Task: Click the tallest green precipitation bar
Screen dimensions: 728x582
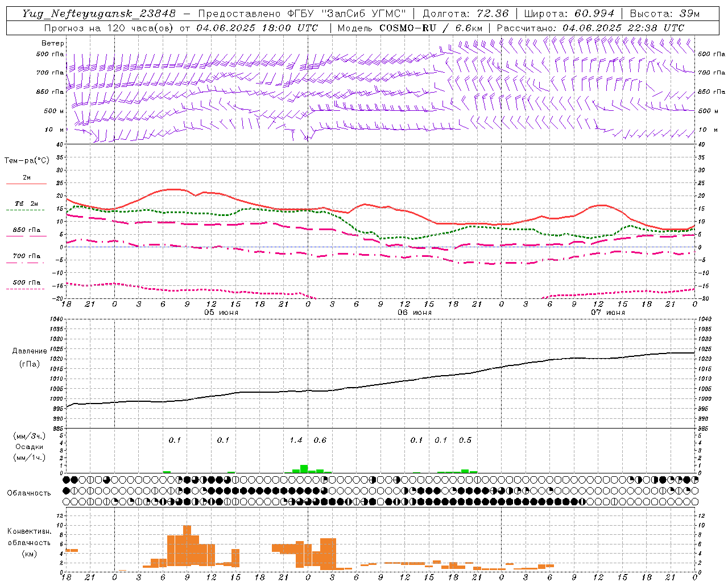Action: tap(304, 469)
